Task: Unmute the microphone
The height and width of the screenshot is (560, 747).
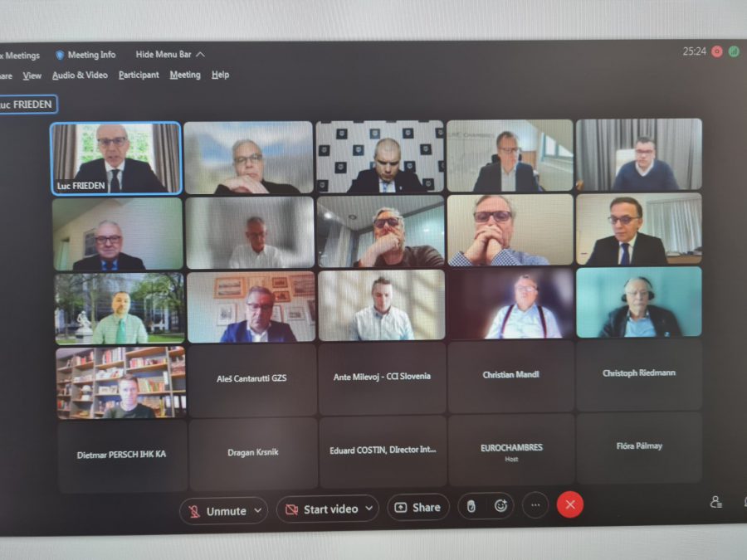Action: [x=217, y=510]
